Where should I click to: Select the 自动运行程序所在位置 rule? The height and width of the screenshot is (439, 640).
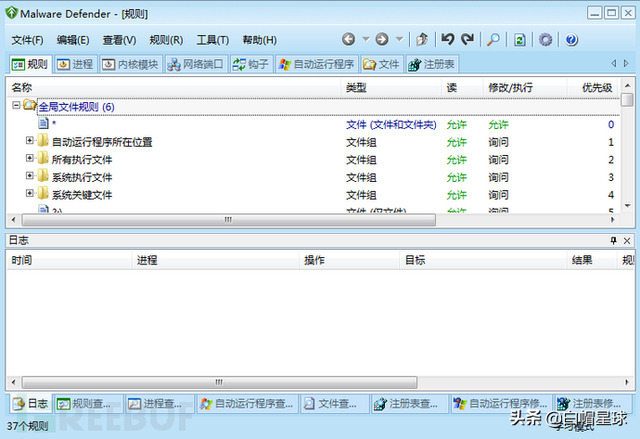tap(312, 142)
